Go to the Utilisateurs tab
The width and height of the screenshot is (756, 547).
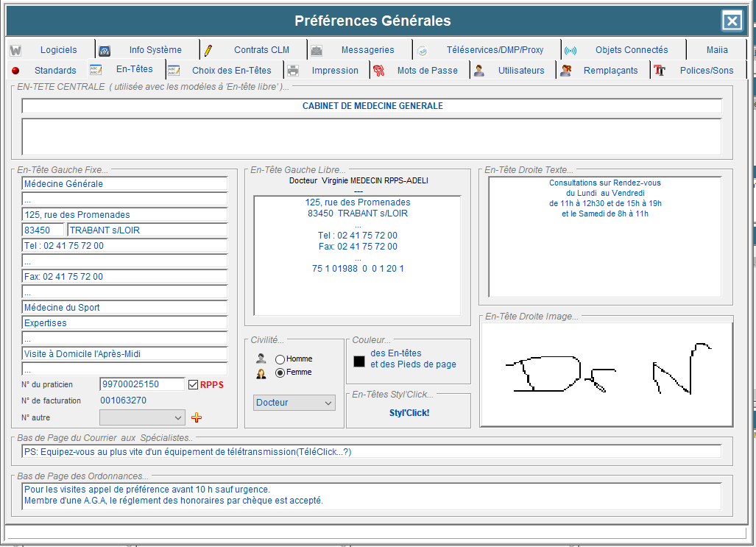pos(520,71)
